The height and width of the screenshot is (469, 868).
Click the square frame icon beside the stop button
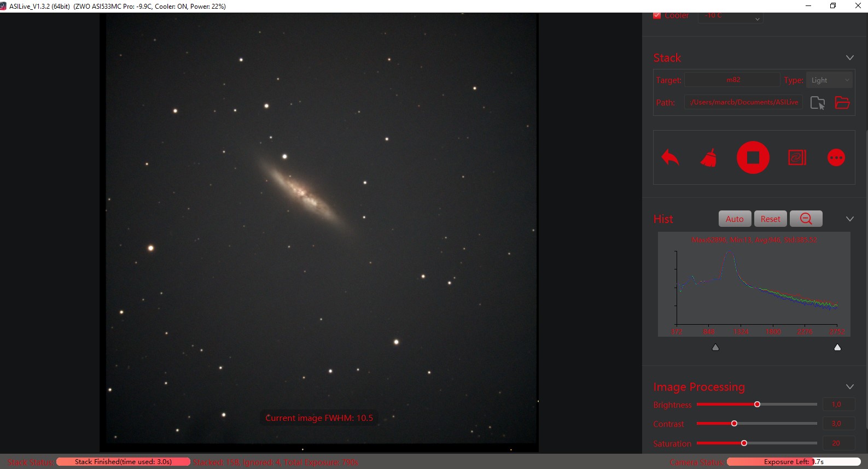click(x=797, y=157)
